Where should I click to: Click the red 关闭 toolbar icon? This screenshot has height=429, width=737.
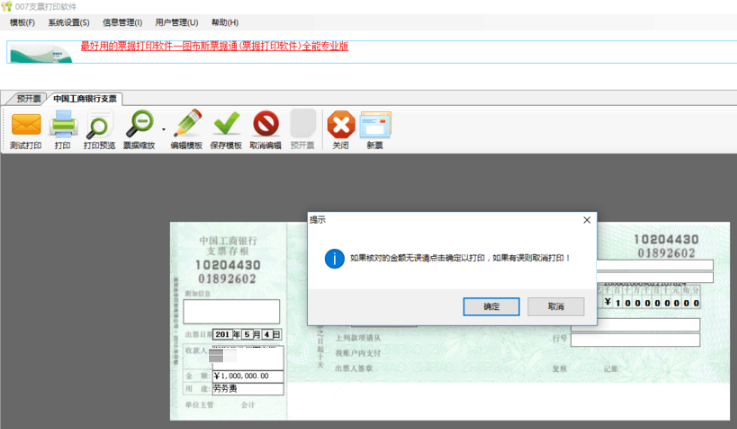click(341, 125)
